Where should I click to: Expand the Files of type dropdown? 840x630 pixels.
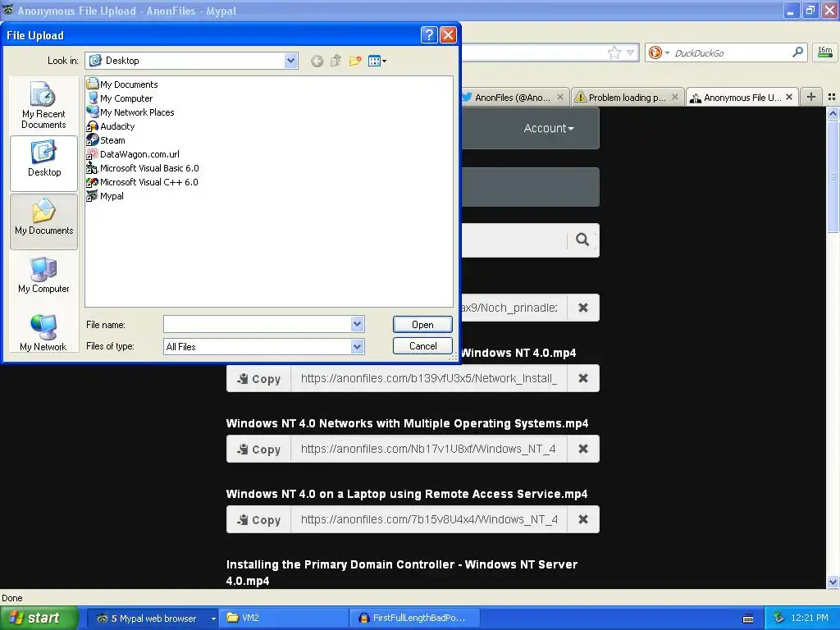tap(358, 347)
